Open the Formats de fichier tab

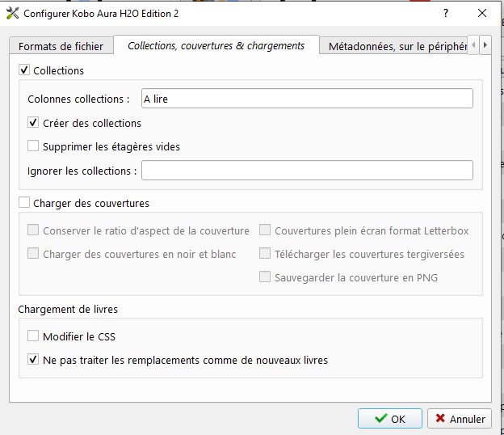click(61, 46)
